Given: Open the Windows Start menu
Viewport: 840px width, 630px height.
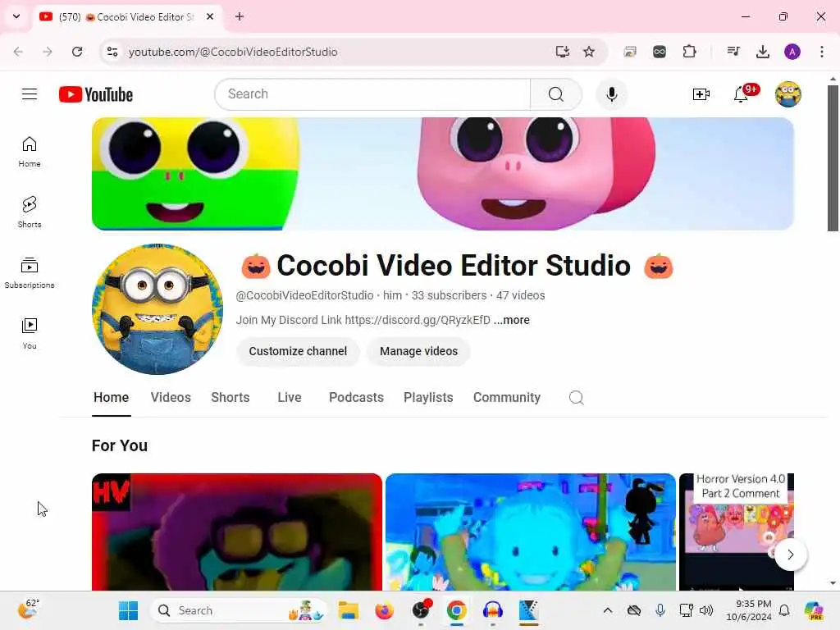Looking at the screenshot, I should tap(128, 610).
